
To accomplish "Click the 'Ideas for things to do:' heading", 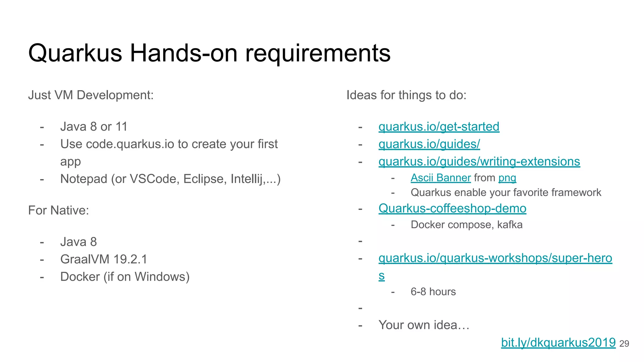I will tap(406, 95).
